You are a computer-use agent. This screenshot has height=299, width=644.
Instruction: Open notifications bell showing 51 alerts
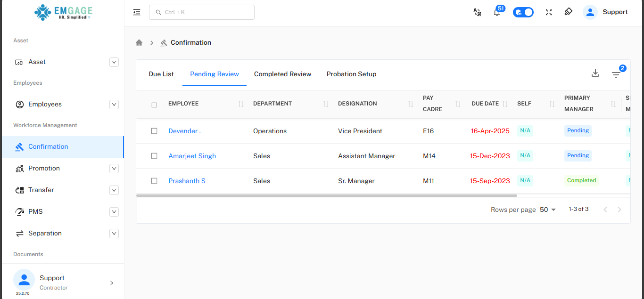tap(497, 12)
